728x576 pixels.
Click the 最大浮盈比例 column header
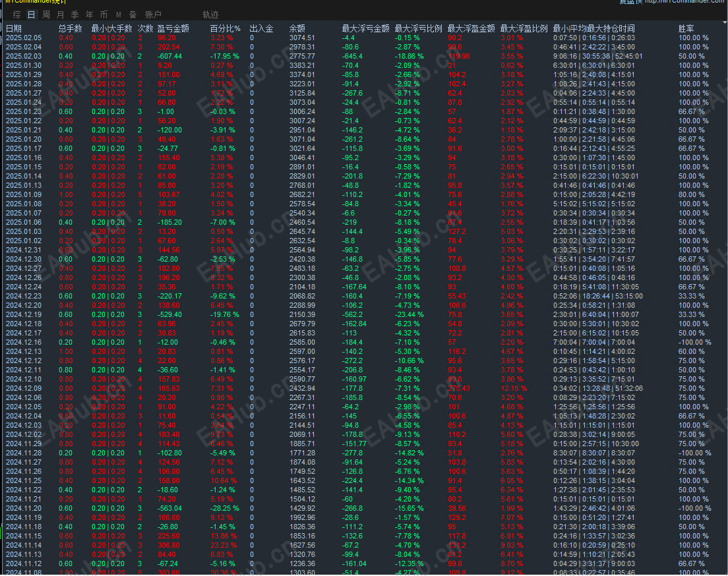(524, 29)
